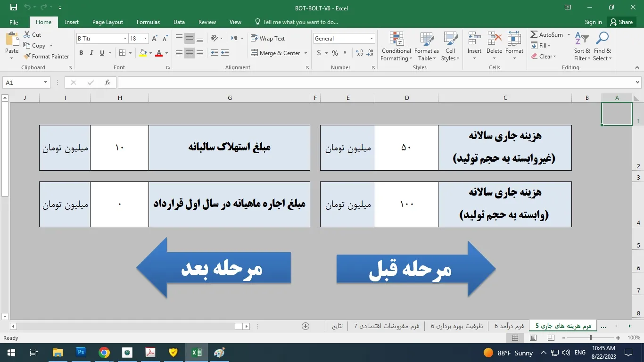Click the Merge & Center icon
The image size is (644, 362).
tap(255, 53)
